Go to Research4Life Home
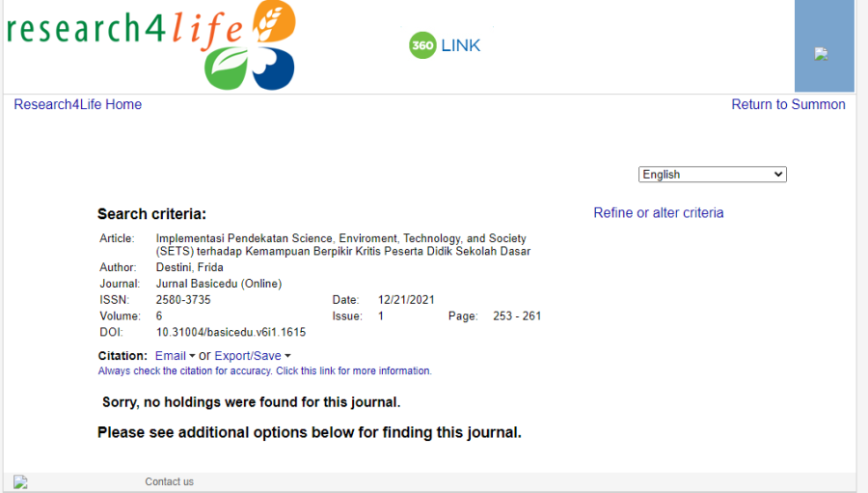 point(77,104)
